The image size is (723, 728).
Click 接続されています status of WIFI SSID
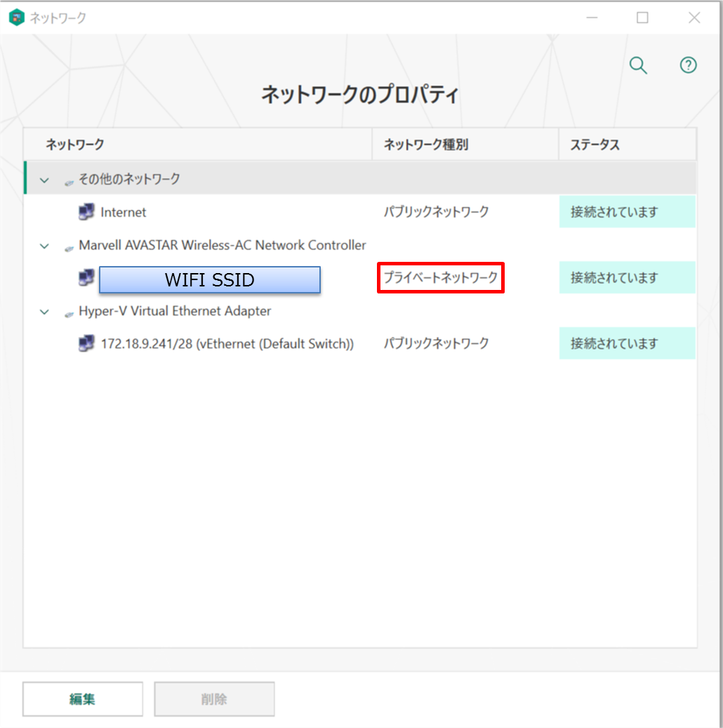pos(628,277)
